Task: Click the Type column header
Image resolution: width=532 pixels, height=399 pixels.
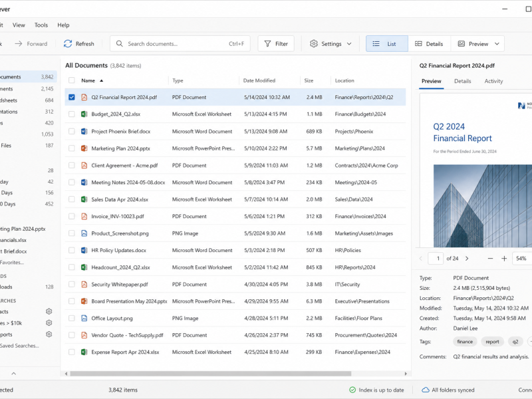Action: (178, 80)
